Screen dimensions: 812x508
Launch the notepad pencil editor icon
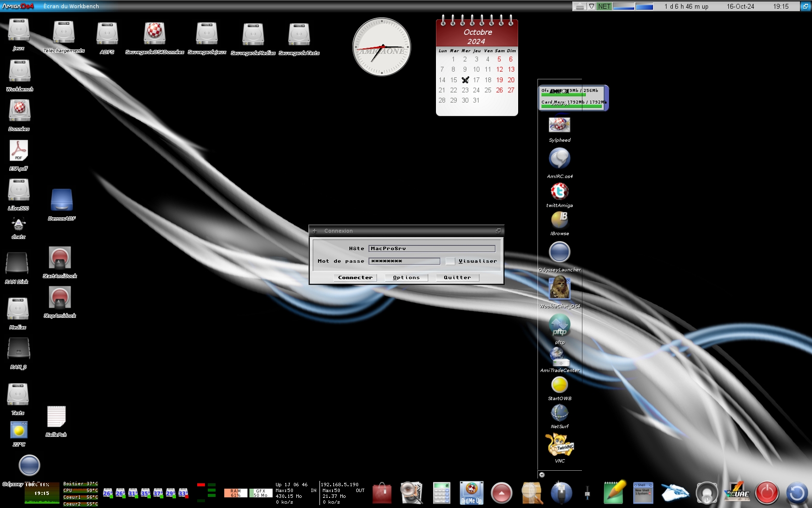[615, 492]
